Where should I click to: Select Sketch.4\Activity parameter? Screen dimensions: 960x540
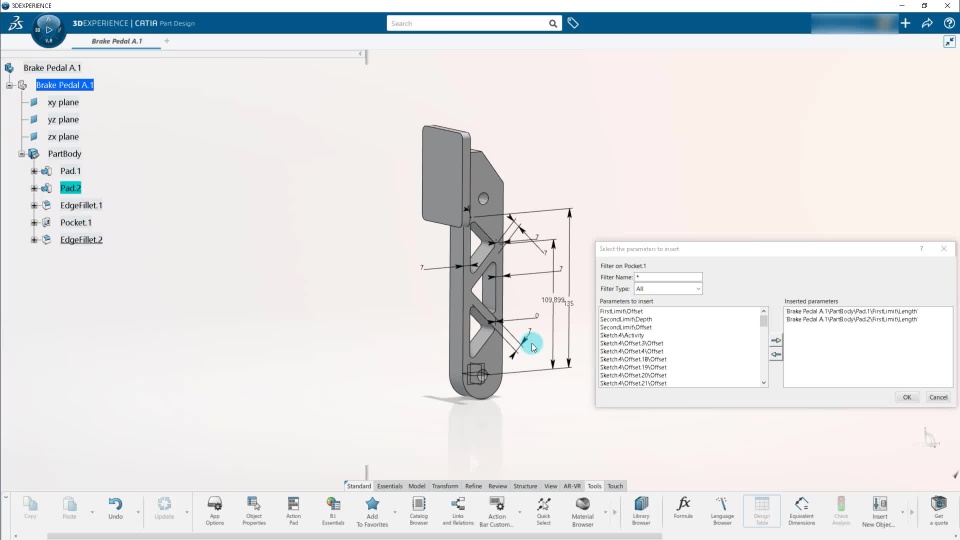(622, 335)
